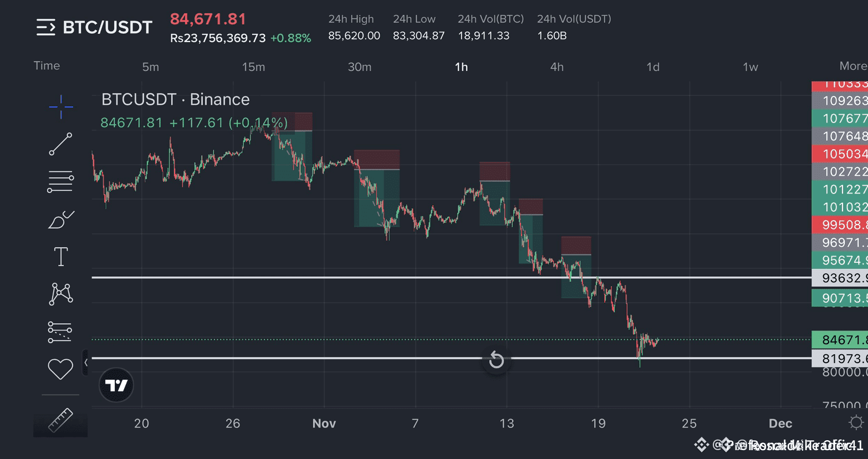Click the TradingView logo badge

(x=116, y=385)
